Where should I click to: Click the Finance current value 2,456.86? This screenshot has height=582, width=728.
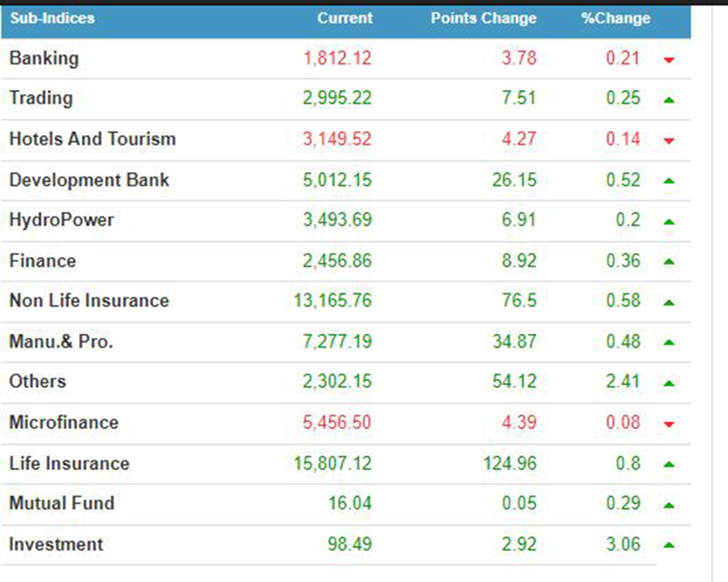click(x=337, y=261)
